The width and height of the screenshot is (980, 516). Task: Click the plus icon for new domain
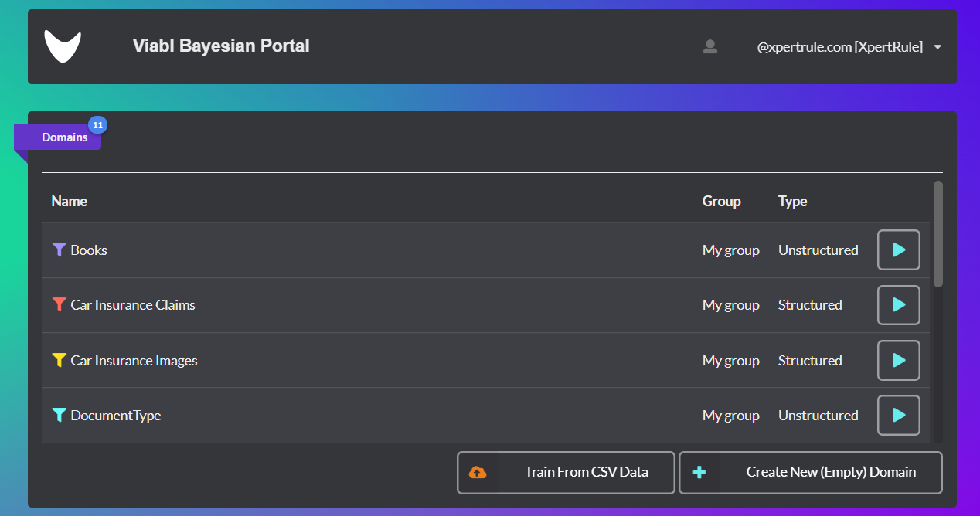[x=699, y=472]
